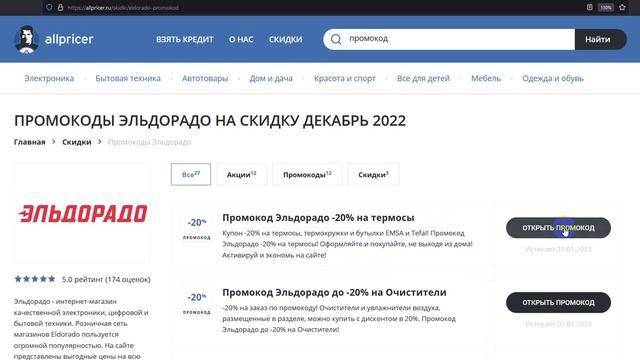Screen dimensions: 640x360
Task: Click Промокоды Эльдорадо breadcrumb text
Action: tap(149, 142)
